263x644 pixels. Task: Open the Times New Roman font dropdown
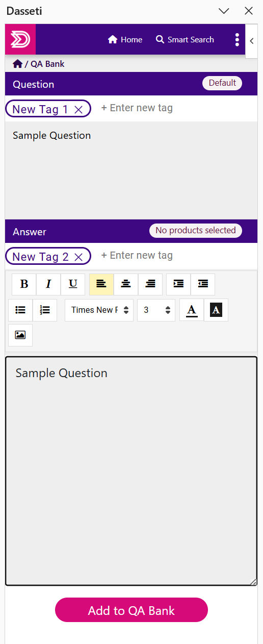click(x=99, y=310)
